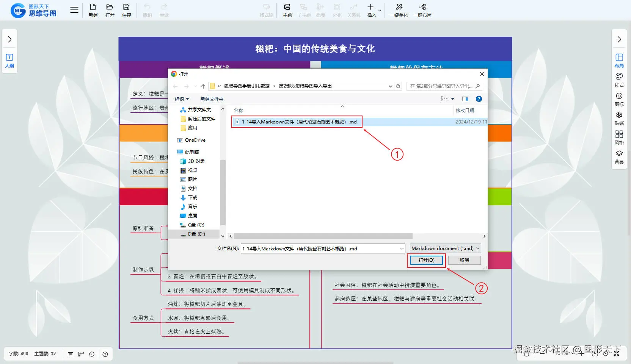Refresh the dialog folder listing
The height and width of the screenshot is (364, 631).
point(398,86)
